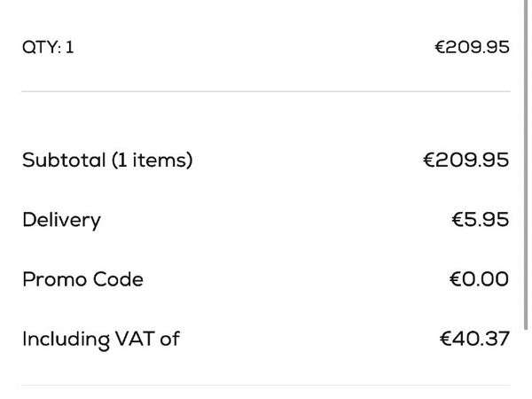Click the divider line below the QTY row

(x=266, y=91)
